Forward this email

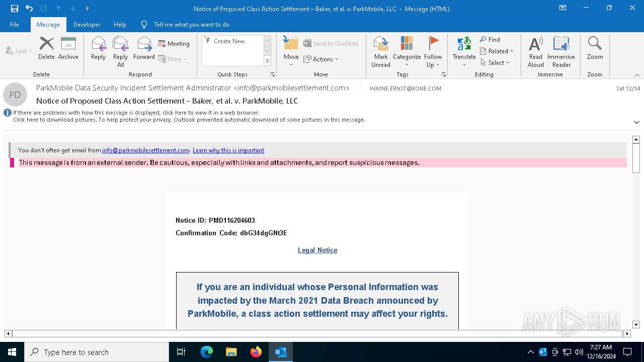tap(144, 48)
